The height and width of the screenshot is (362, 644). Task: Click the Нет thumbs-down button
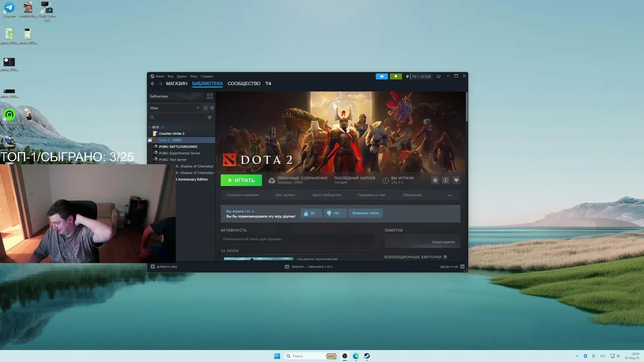tap(336, 213)
